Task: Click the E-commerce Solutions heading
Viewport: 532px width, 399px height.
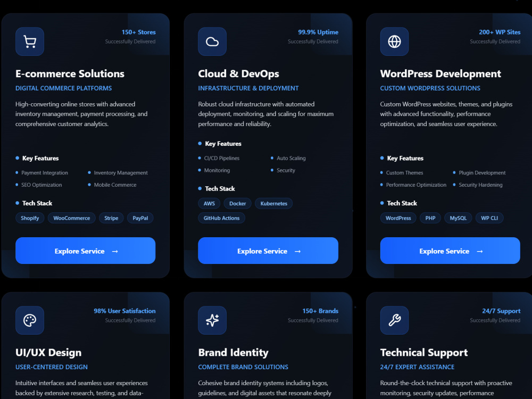Action: pyautogui.click(x=70, y=73)
